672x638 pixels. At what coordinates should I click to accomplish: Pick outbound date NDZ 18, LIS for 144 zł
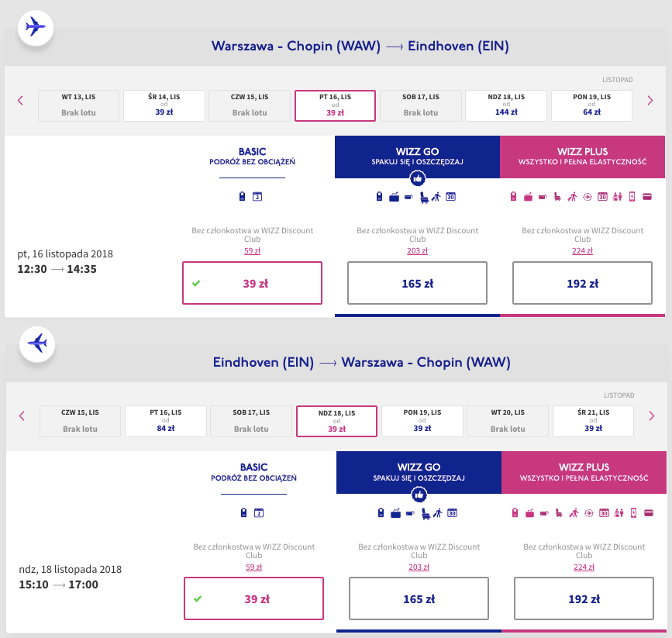pos(506,105)
